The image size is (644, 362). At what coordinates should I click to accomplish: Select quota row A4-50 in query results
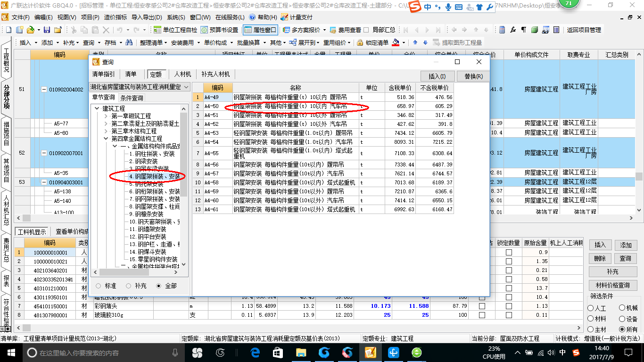pyautogui.click(x=323, y=107)
